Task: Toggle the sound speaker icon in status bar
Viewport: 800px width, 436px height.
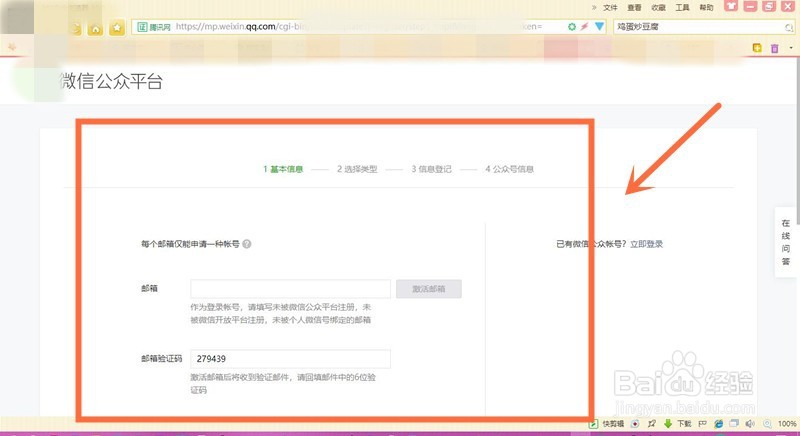Action: click(750, 424)
